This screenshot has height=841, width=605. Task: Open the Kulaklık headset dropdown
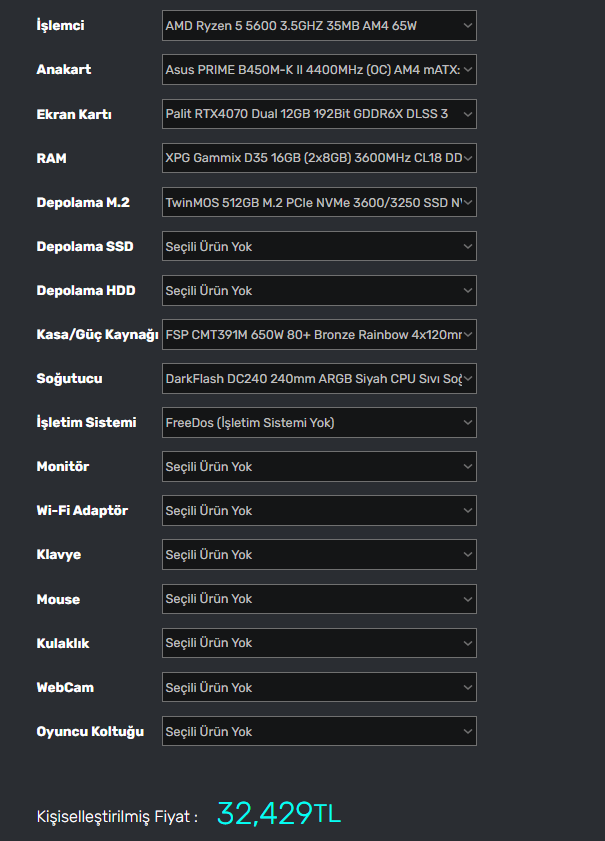pyautogui.click(x=318, y=643)
